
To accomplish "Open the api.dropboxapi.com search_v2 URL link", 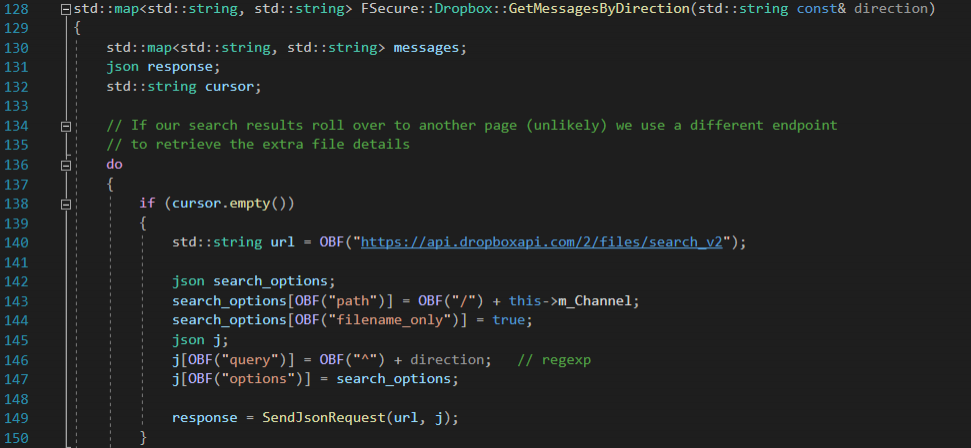I will coord(542,242).
